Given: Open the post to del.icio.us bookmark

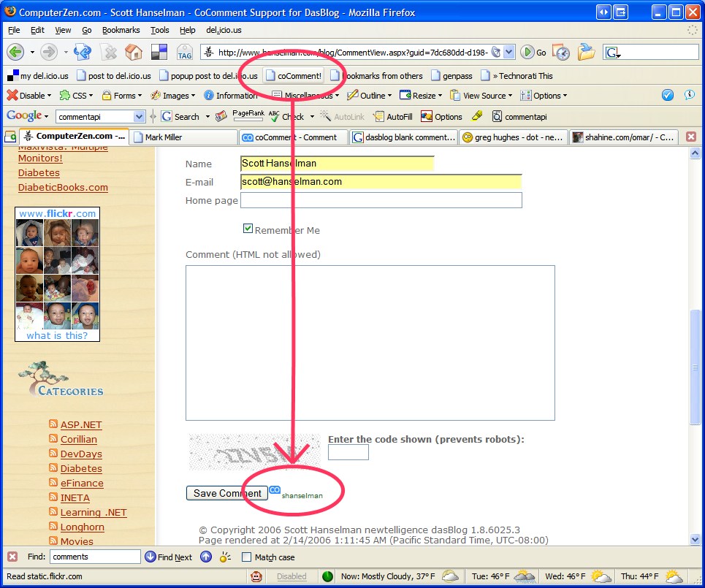Looking at the screenshot, I should pos(114,75).
